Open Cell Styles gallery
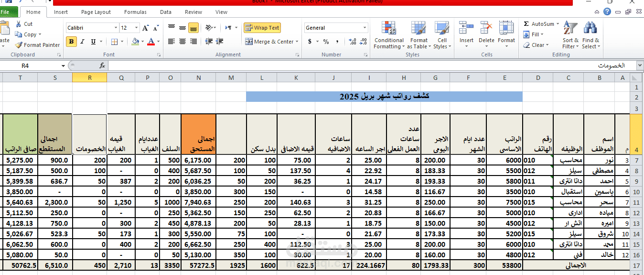644x275 pixels. pyautogui.click(x=442, y=35)
